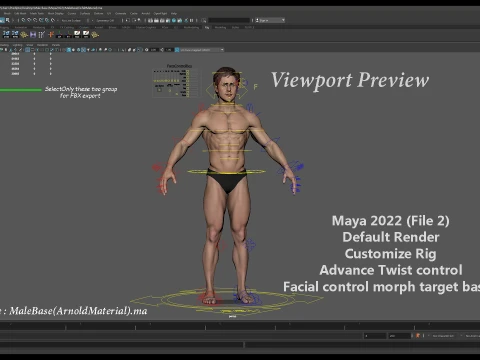The height and width of the screenshot is (360, 480).
Task: Click the second axis gizmo shelf icon
Action: [68, 34]
